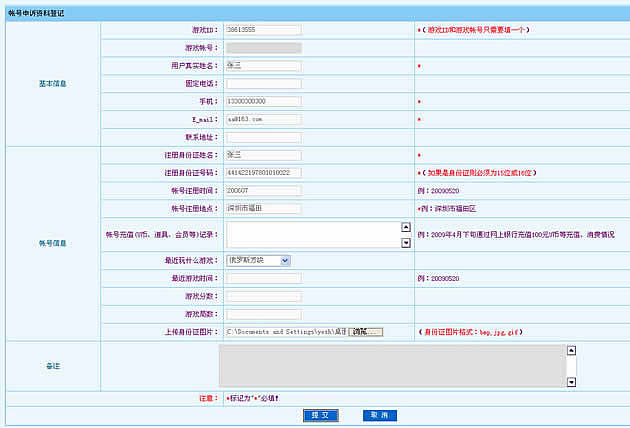Image resolution: width=630 pixels, height=428 pixels.
Task: Click the 联系地址 address field
Action: [263, 137]
